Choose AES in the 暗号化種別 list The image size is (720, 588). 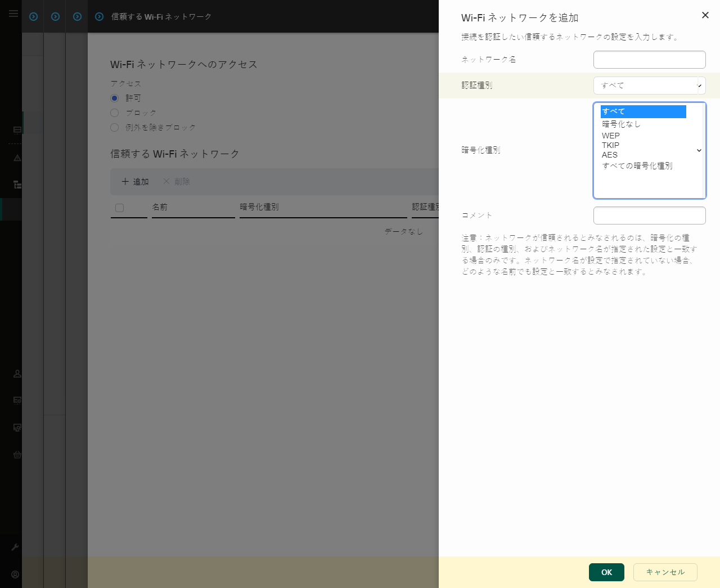click(610, 155)
